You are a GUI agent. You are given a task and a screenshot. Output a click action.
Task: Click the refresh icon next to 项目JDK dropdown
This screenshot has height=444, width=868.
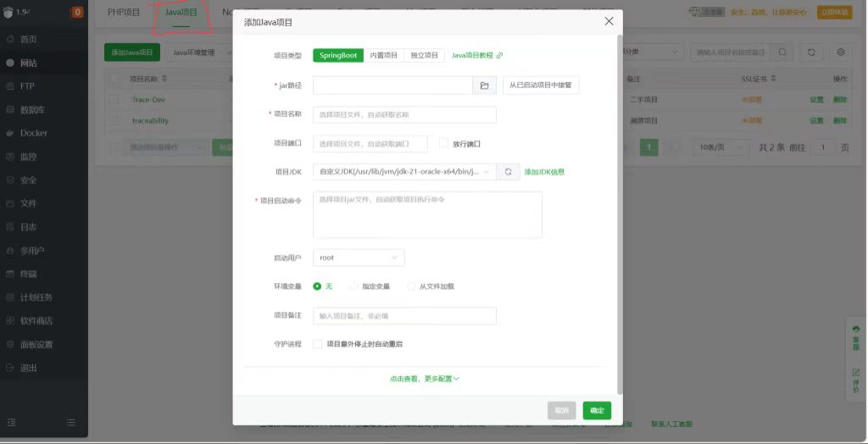[x=508, y=172]
